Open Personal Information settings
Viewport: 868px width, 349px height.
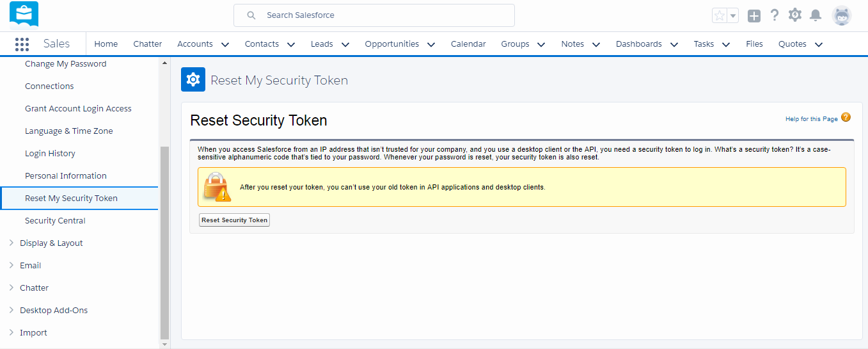point(66,176)
